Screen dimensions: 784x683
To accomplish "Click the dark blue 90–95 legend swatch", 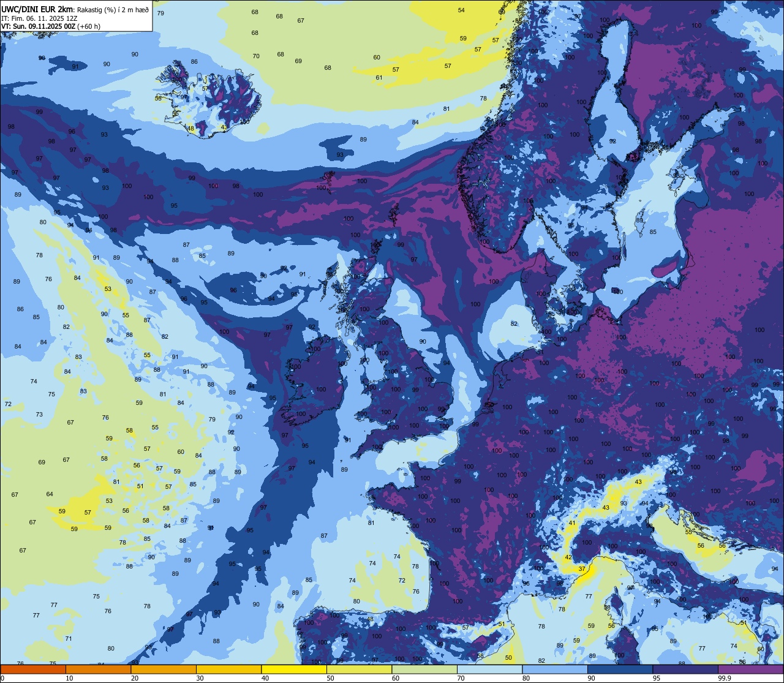I will tap(620, 669).
